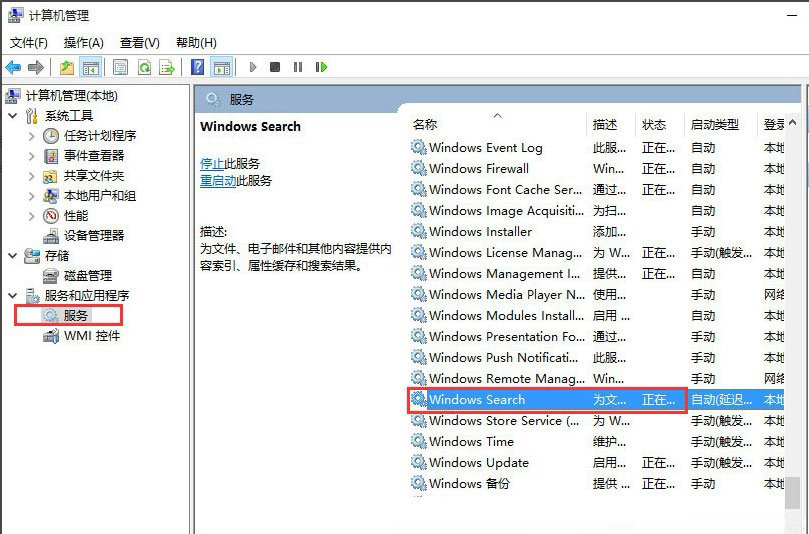Collapse the 存储 tree node
This screenshot has height=534, width=809.
point(13,255)
